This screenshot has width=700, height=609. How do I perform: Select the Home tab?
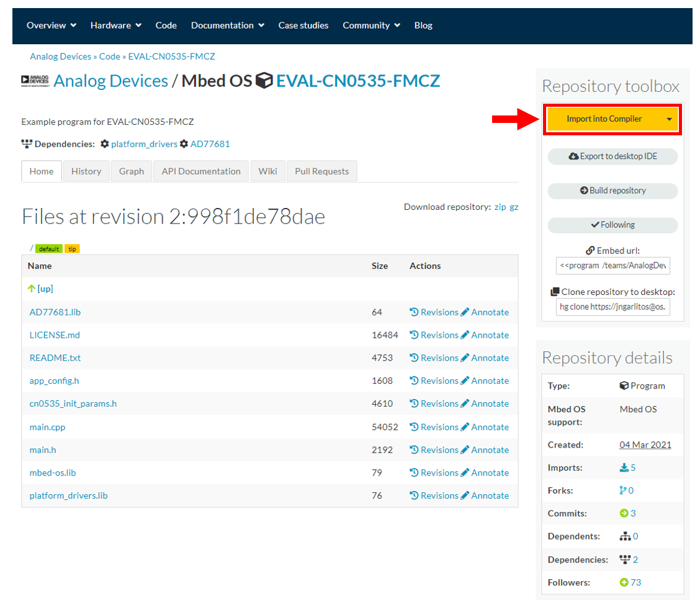[x=42, y=171]
